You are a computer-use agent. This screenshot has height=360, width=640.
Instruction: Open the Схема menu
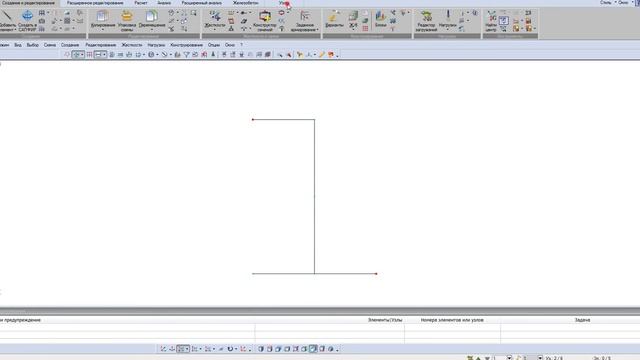(50, 45)
